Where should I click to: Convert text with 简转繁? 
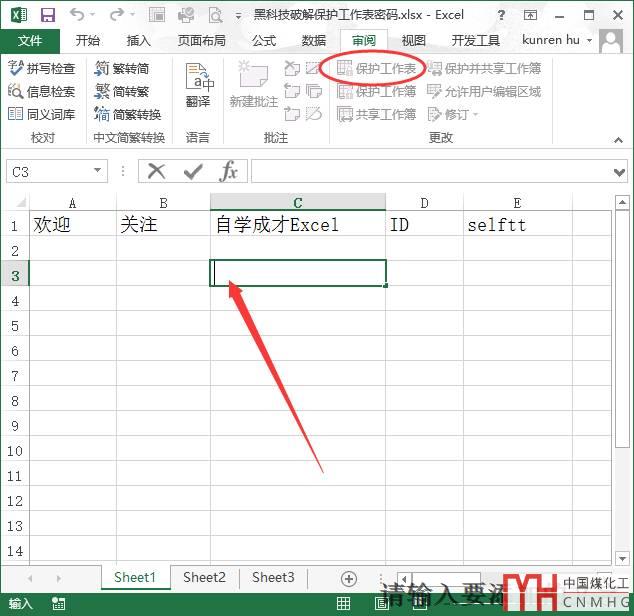121,91
